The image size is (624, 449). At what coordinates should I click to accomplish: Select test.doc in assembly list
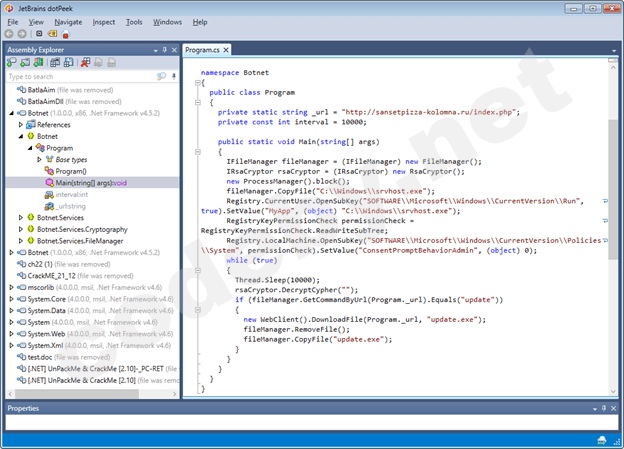click(39, 357)
